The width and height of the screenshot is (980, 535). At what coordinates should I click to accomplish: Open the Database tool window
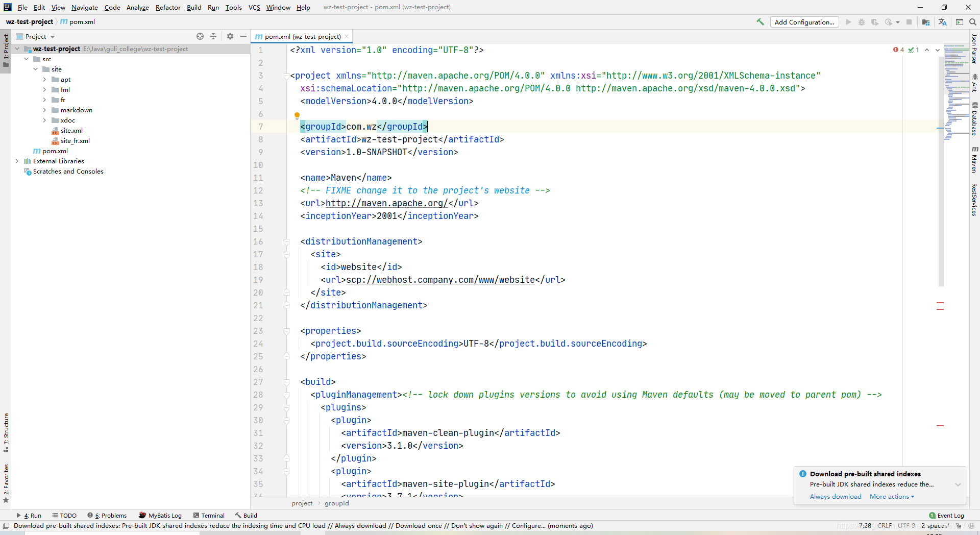pos(974,118)
